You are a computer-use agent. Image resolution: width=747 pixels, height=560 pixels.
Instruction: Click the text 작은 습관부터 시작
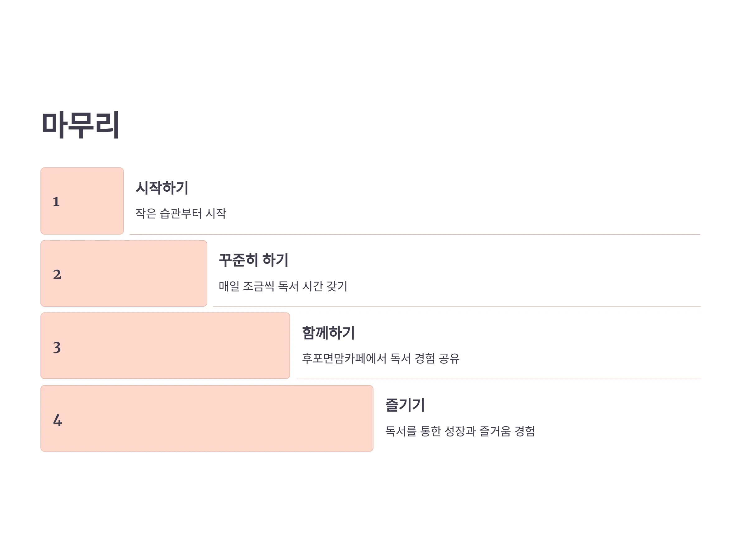(x=181, y=213)
